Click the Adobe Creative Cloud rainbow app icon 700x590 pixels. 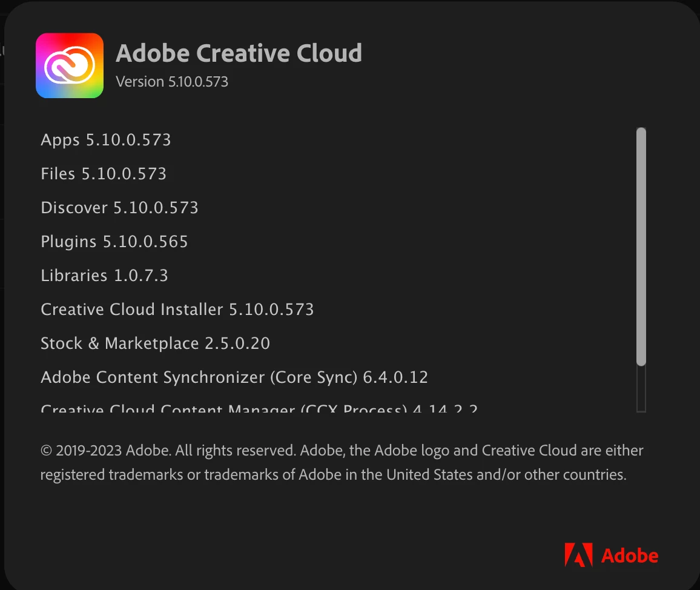click(x=70, y=65)
